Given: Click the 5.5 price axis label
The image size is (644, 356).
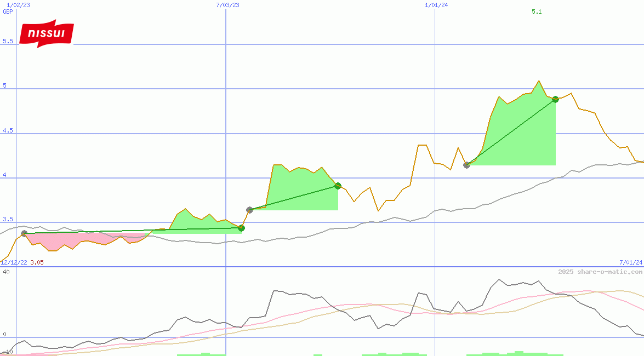Looking at the screenshot, I should [8, 41].
